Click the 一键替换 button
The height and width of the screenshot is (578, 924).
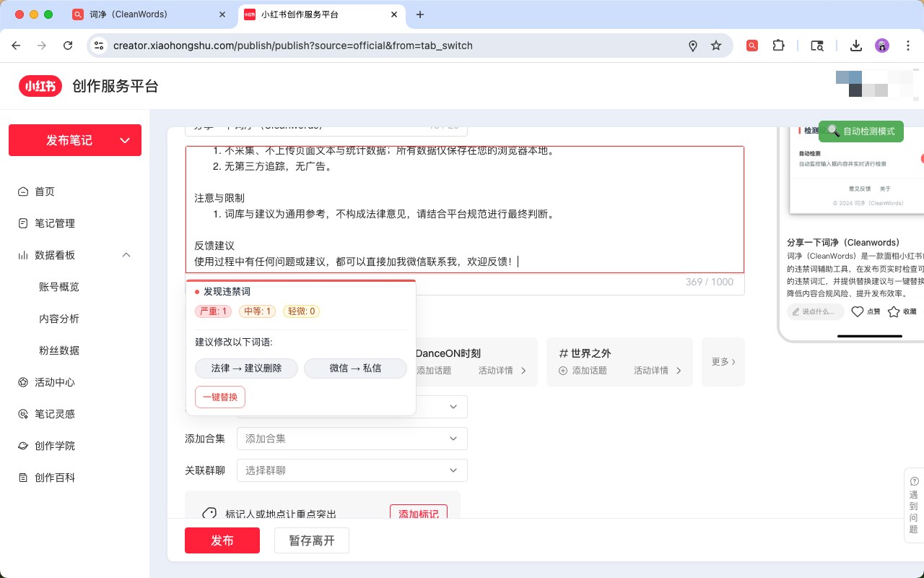(220, 397)
